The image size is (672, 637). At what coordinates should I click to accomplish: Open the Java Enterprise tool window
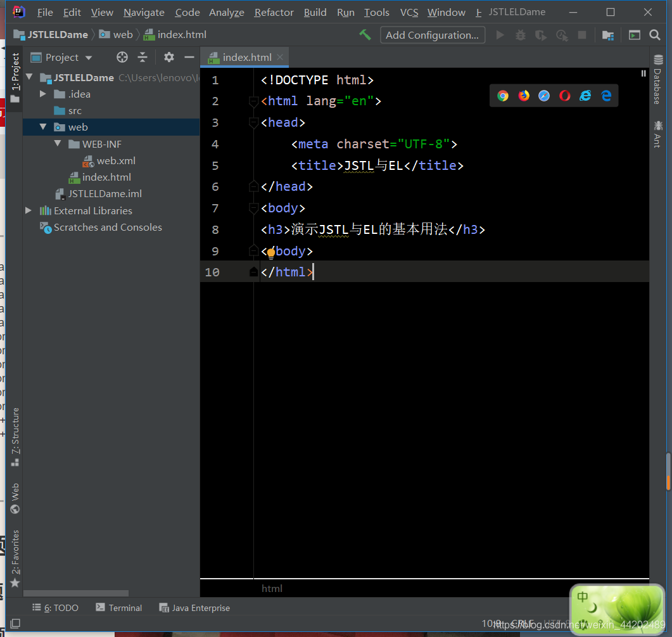(x=194, y=608)
